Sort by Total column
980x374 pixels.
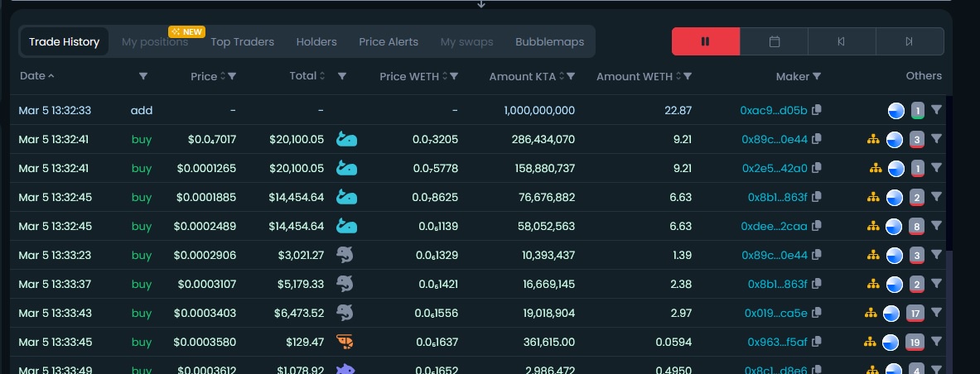coord(307,75)
